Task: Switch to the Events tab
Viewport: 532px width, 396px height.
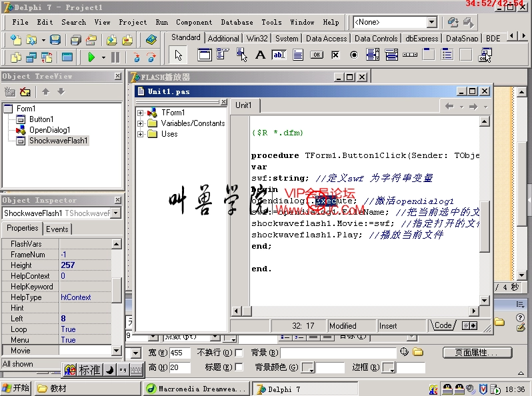Action: [57, 229]
